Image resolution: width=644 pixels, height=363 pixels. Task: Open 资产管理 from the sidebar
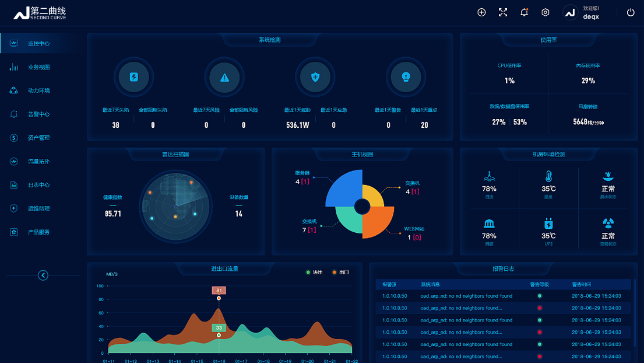click(38, 138)
